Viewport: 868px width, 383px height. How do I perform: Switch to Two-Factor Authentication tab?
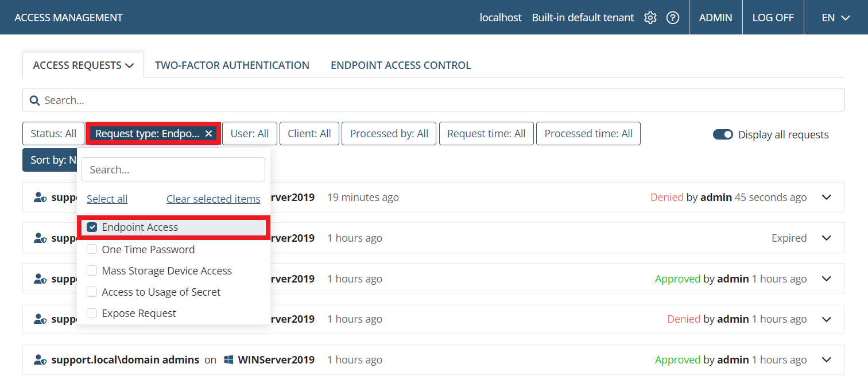click(232, 65)
